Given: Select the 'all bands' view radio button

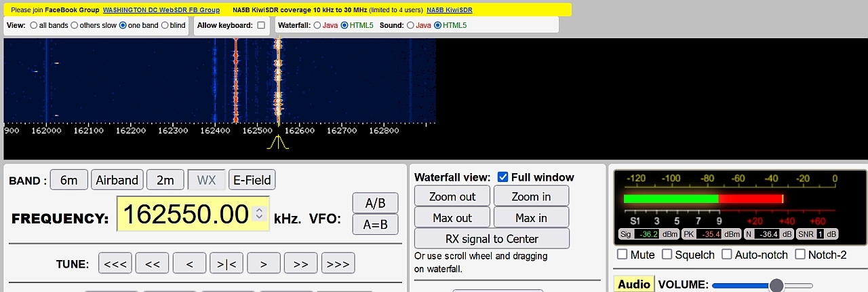Looking at the screenshot, I should click(34, 25).
